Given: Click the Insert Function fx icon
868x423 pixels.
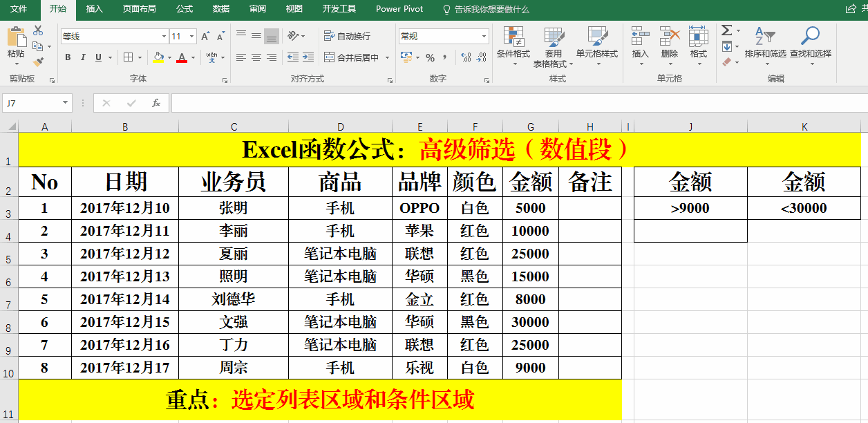Looking at the screenshot, I should pyautogui.click(x=156, y=103).
